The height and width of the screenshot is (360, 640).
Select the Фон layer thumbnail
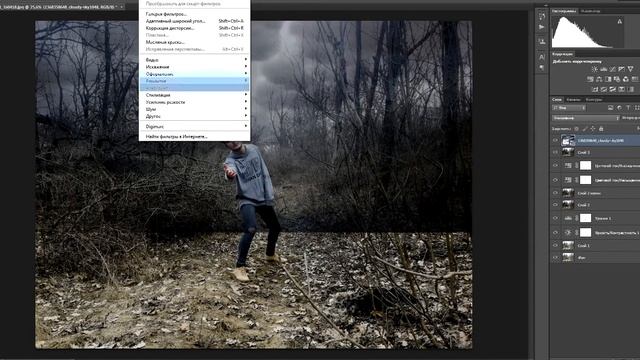pos(568,258)
